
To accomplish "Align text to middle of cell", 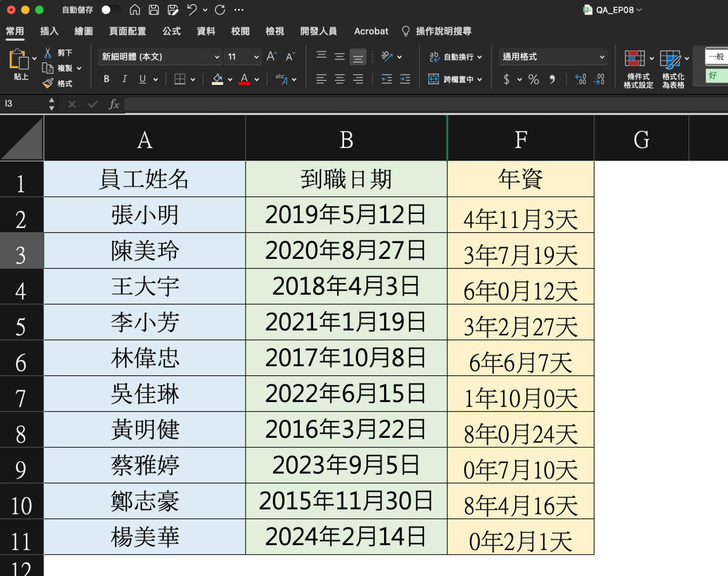I will (x=340, y=56).
